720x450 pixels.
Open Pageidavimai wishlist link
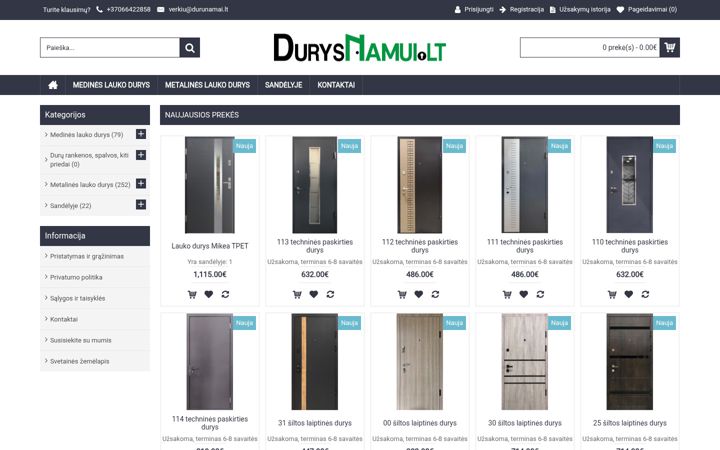point(652,9)
